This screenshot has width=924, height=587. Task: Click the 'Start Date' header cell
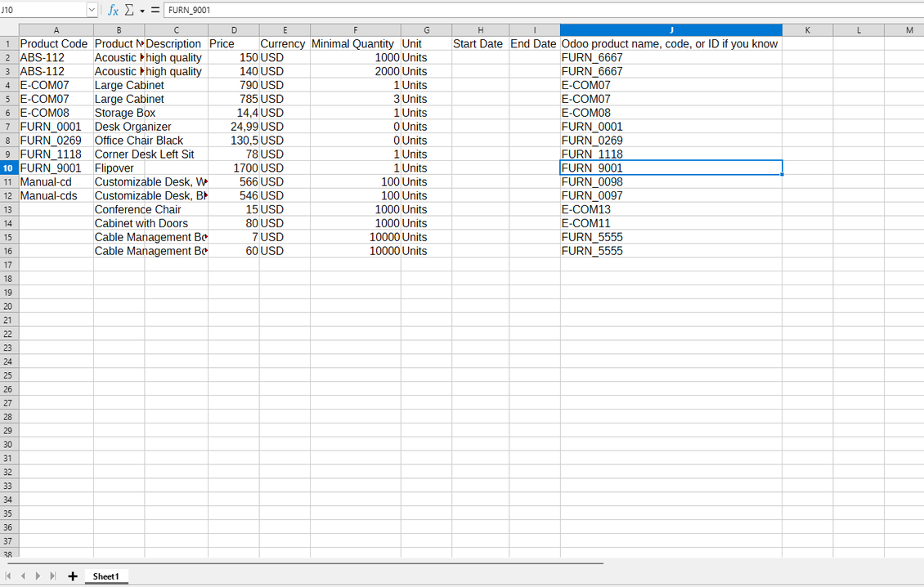tap(480, 43)
